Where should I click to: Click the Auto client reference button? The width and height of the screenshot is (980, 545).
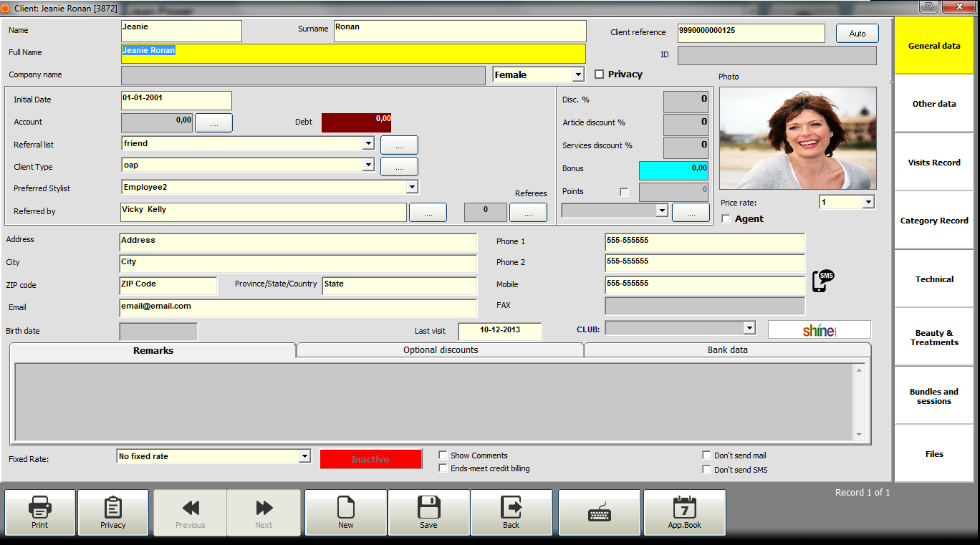[x=857, y=34]
